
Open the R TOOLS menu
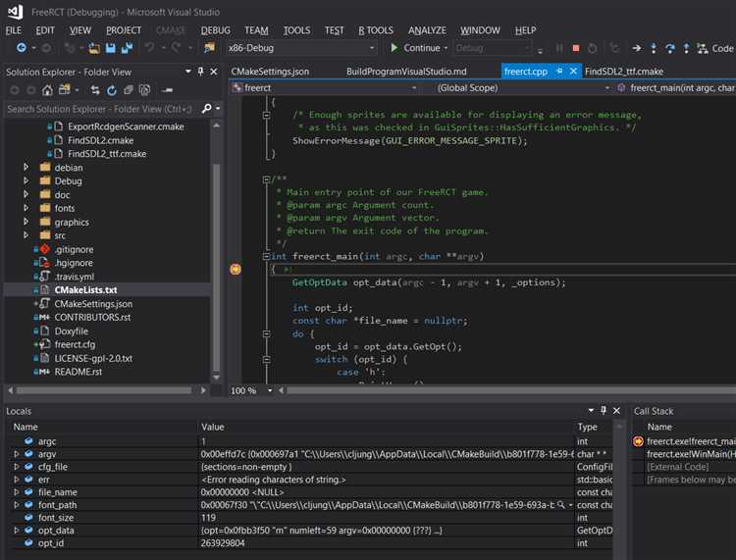click(376, 30)
